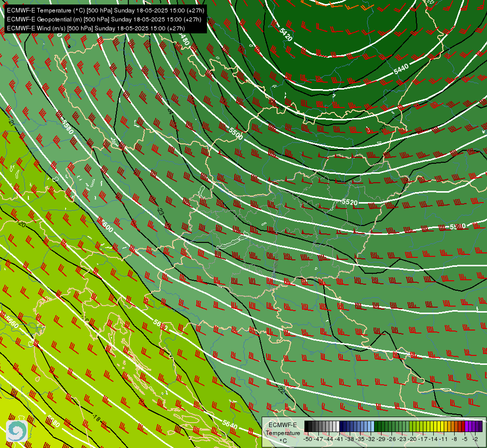Viewport: 487px width, 448px height.
Task: Click the -50 value in the legend
Action: (x=308, y=439)
